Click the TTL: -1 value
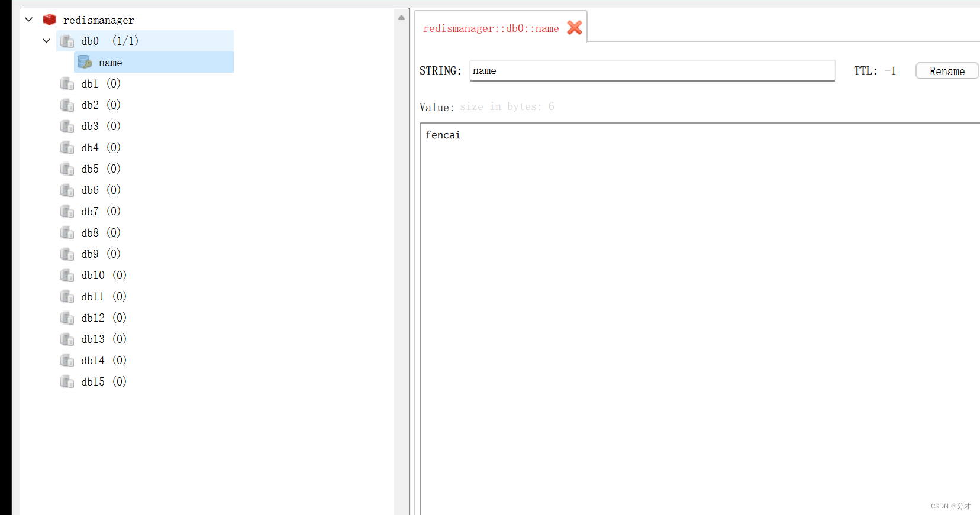The height and width of the screenshot is (515, 980). pyautogui.click(x=875, y=71)
